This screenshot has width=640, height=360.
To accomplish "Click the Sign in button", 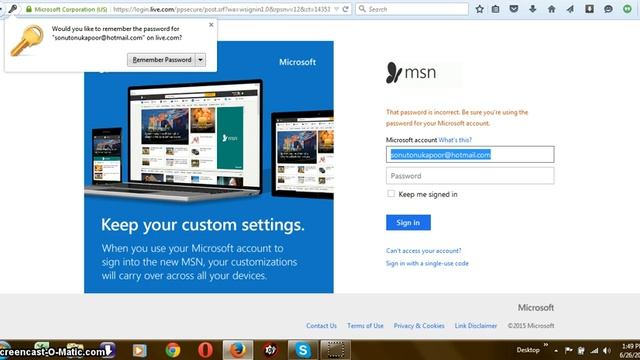I will pyautogui.click(x=408, y=222).
